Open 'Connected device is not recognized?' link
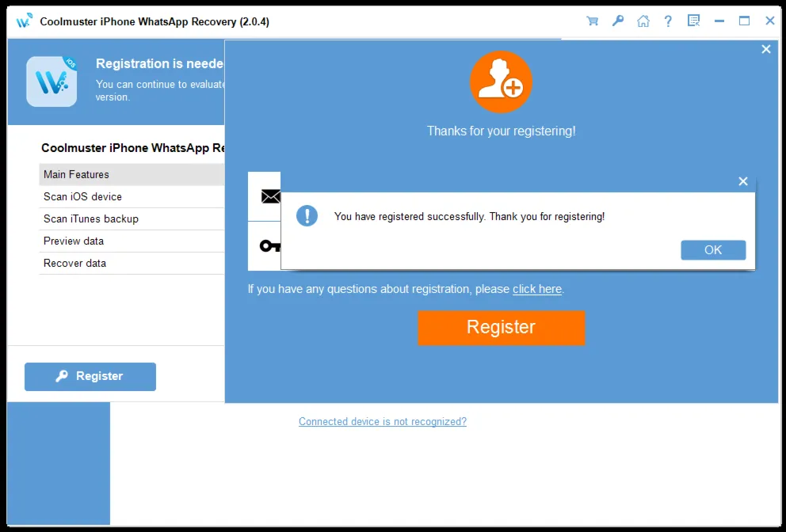Screen dimensions: 786x532 point(383,422)
